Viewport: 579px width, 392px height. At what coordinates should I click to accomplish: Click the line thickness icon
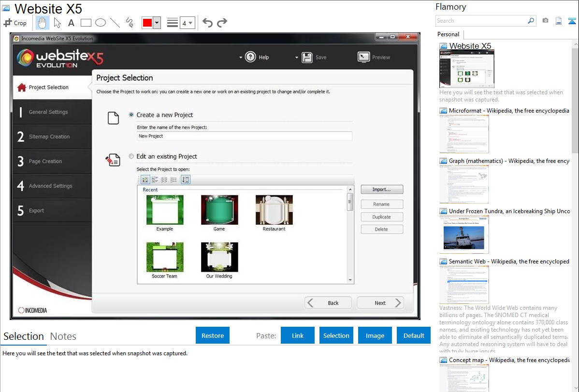point(173,23)
